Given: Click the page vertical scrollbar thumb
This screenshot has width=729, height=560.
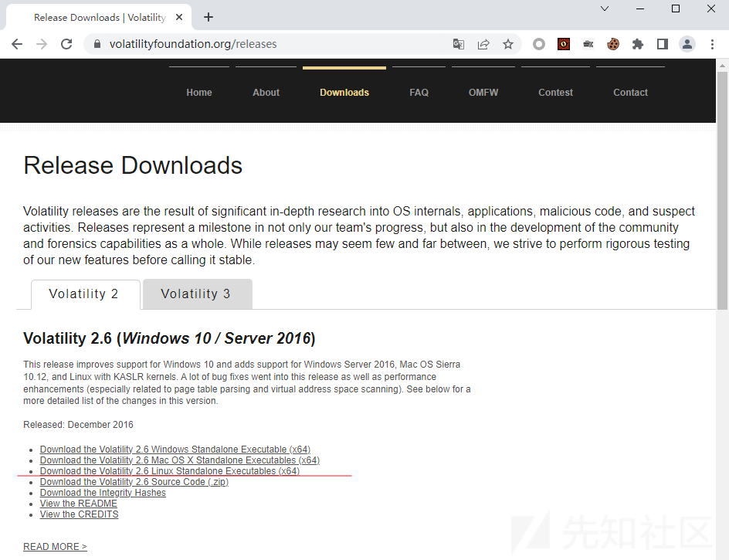Looking at the screenshot, I should [x=722, y=191].
